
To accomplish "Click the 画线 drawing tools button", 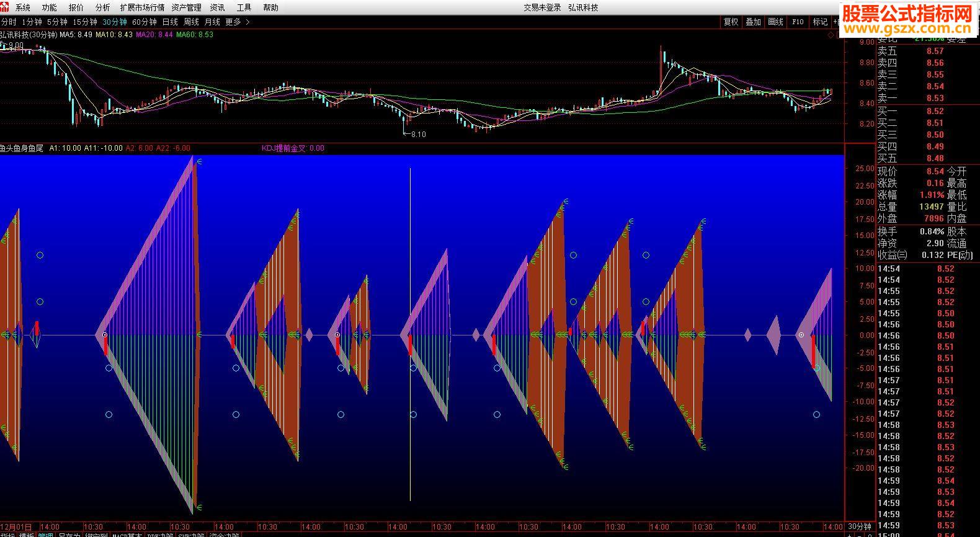I will tap(775, 22).
